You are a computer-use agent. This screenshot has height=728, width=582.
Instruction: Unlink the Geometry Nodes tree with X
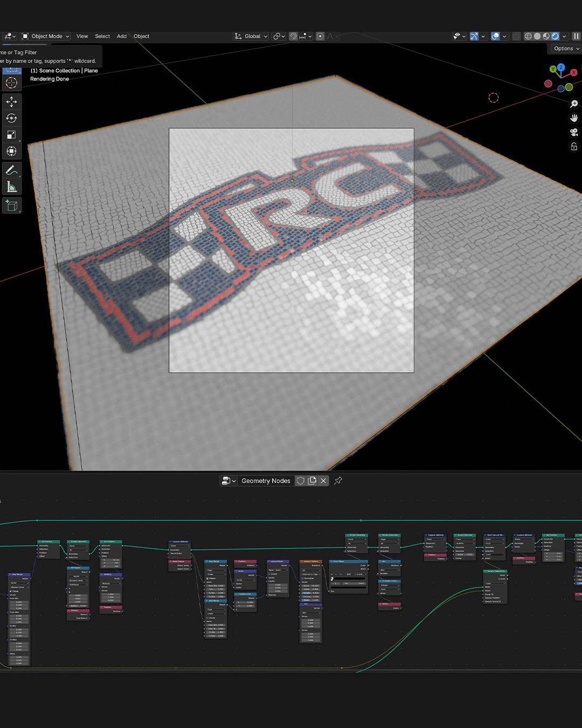[x=323, y=480]
